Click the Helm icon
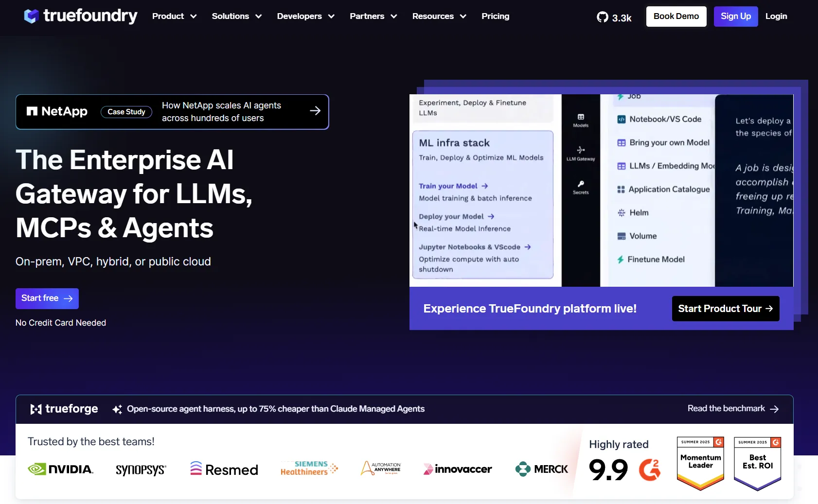Image resolution: width=818 pixels, height=504 pixels. pyautogui.click(x=622, y=212)
